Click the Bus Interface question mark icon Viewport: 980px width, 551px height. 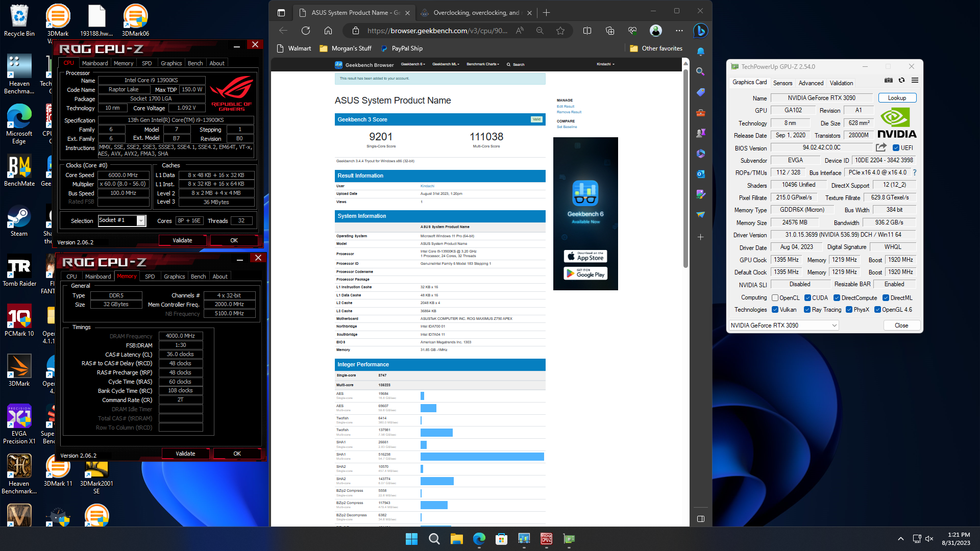915,172
